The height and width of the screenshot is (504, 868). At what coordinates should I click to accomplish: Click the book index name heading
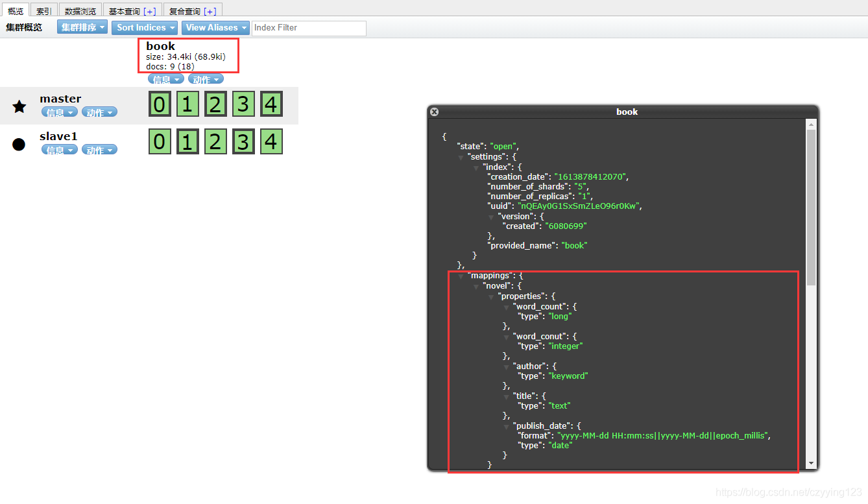160,46
